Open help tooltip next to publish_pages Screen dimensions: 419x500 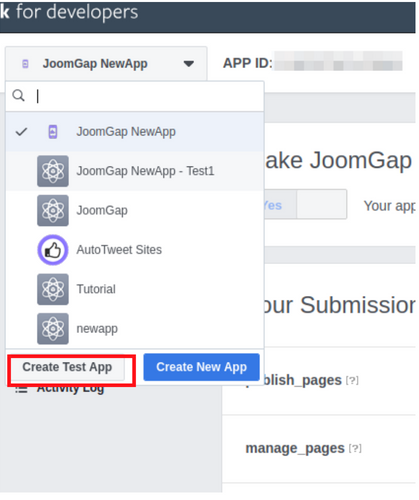pyautogui.click(x=352, y=380)
